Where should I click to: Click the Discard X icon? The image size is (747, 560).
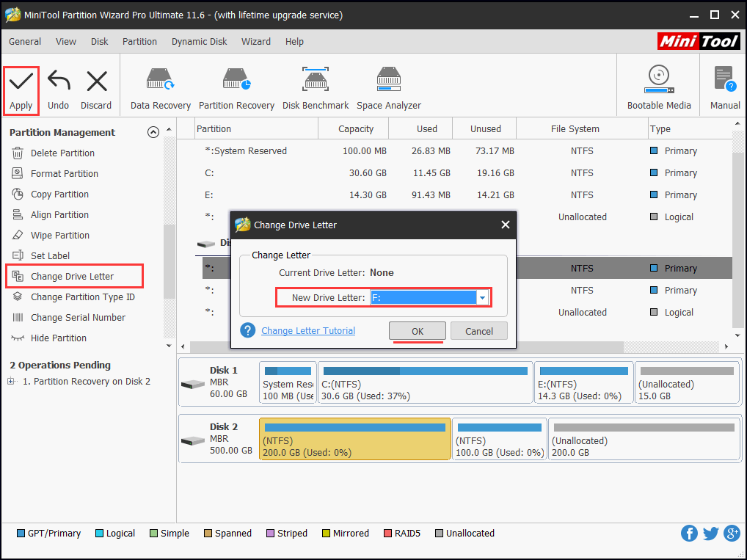click(96, 81)
